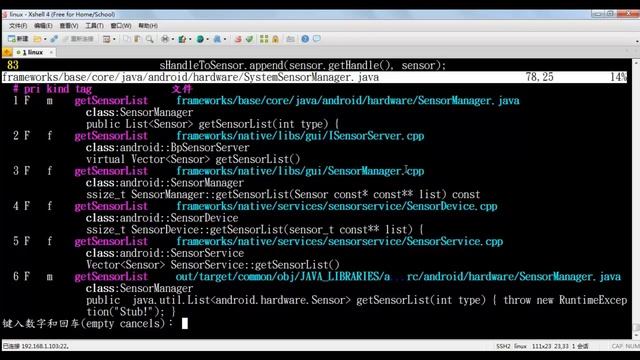
Task: Click the padlock Lock screen icon
Action: pos(276,39)
